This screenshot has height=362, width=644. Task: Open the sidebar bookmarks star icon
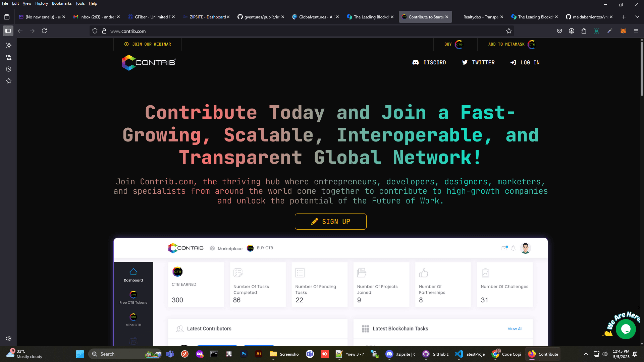[x=9, y=81]
